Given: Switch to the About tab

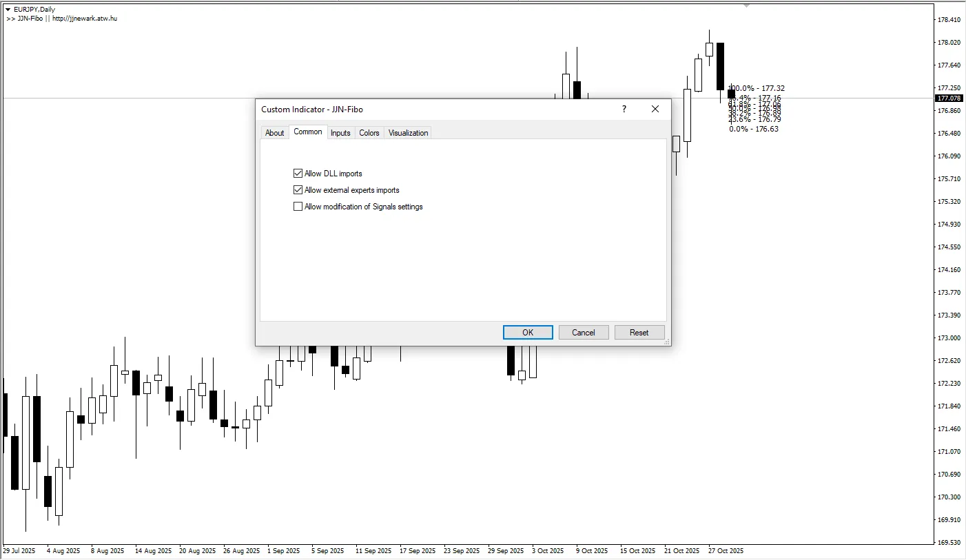Looking at the screenshot, I should [x=275, y=133].
